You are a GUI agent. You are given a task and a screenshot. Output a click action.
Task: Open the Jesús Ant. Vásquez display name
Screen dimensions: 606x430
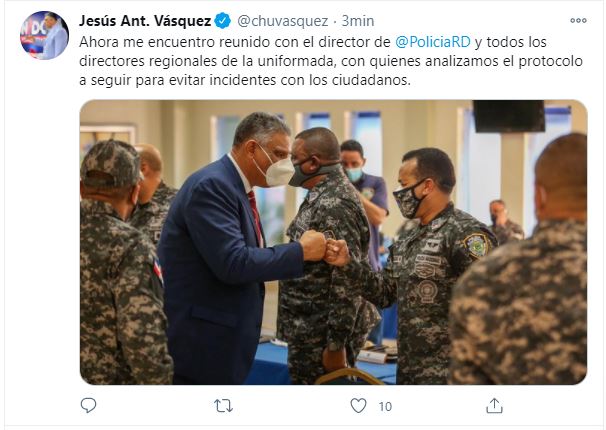(x=145, y=21)
